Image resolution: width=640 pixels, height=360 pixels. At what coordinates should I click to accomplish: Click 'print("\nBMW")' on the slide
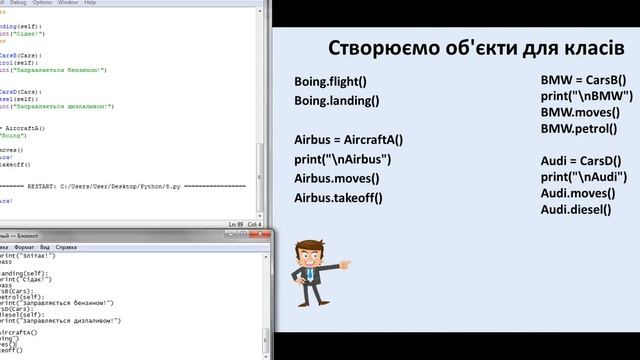(x=587, y=96)
